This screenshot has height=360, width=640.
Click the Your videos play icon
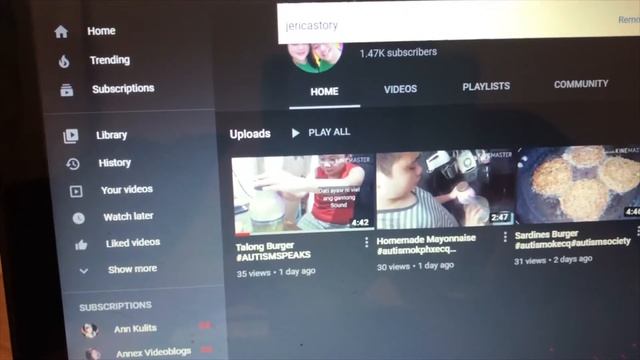tap(76, 191)
